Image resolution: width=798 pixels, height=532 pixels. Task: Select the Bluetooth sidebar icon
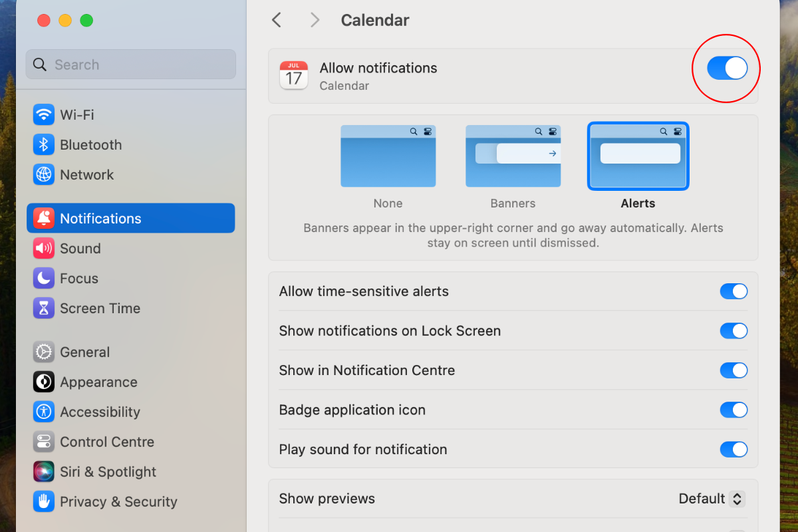pos(44,145)
